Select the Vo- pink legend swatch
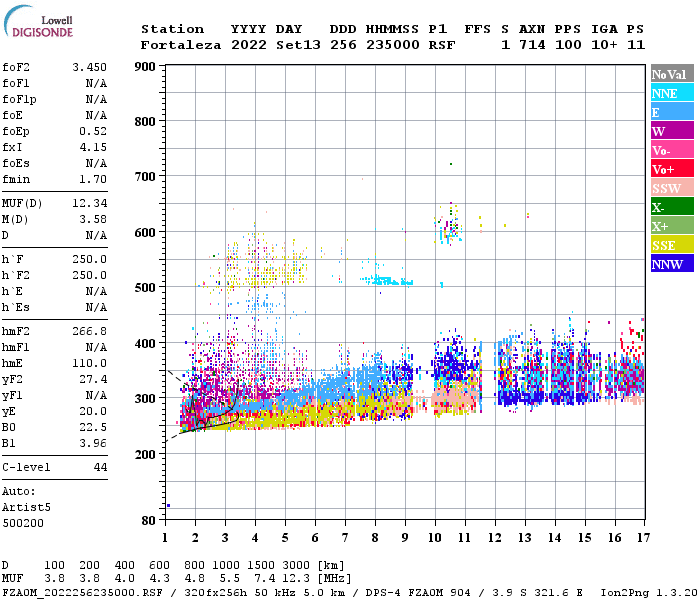The image size is (700, 600). click(672, 150)
